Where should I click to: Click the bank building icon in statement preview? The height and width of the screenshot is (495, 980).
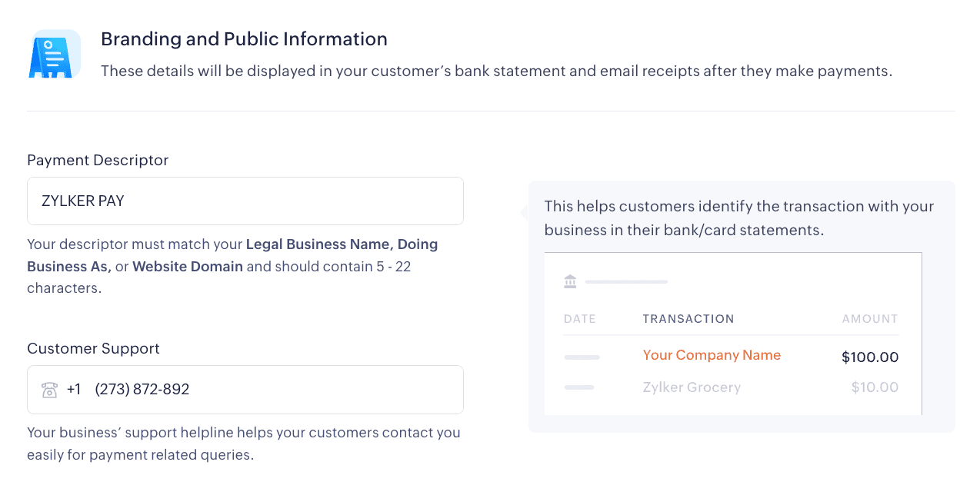(570, 281)
